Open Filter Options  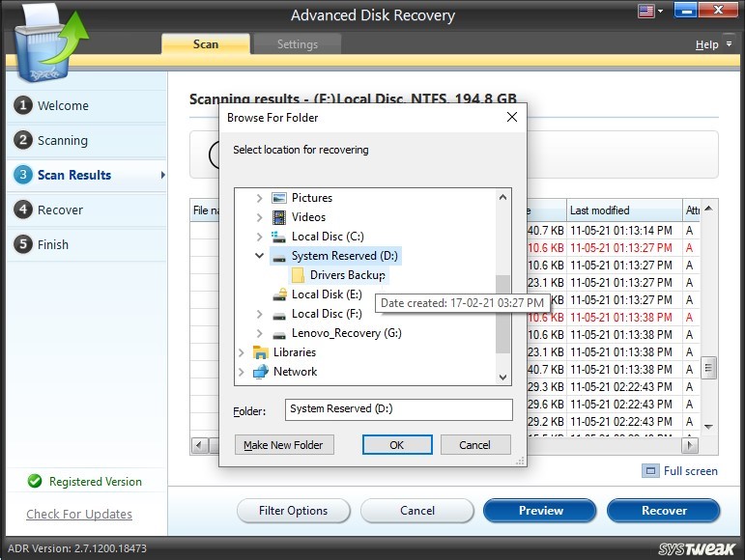[x=293, y=511]
